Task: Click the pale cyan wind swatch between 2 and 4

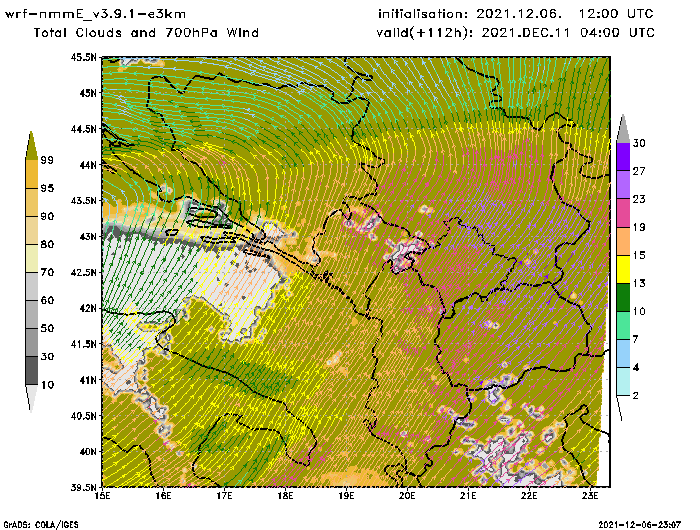Action: pos(623,382)
